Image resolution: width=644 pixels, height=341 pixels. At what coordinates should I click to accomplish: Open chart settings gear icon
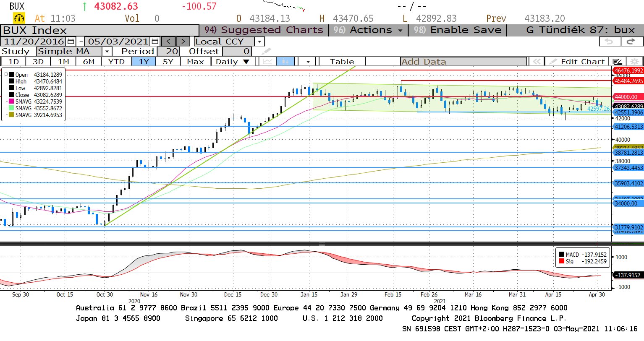pyautogui.click(x=634, y=62)
